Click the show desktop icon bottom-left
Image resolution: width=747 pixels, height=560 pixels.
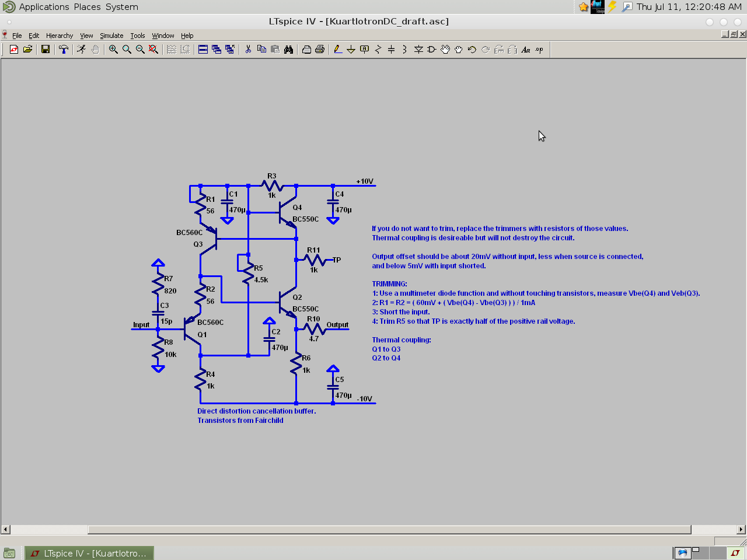click(x=9, y=553)
